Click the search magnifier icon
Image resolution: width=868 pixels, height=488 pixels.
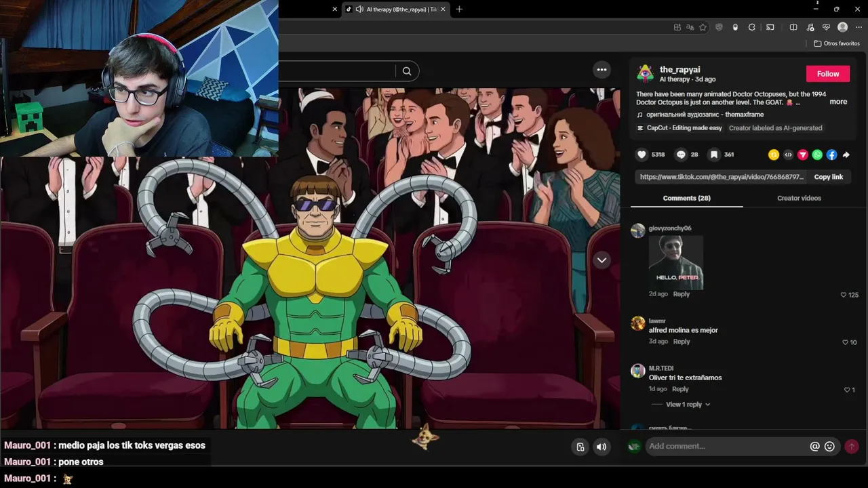pyautogui.click(x=407, y=71)
